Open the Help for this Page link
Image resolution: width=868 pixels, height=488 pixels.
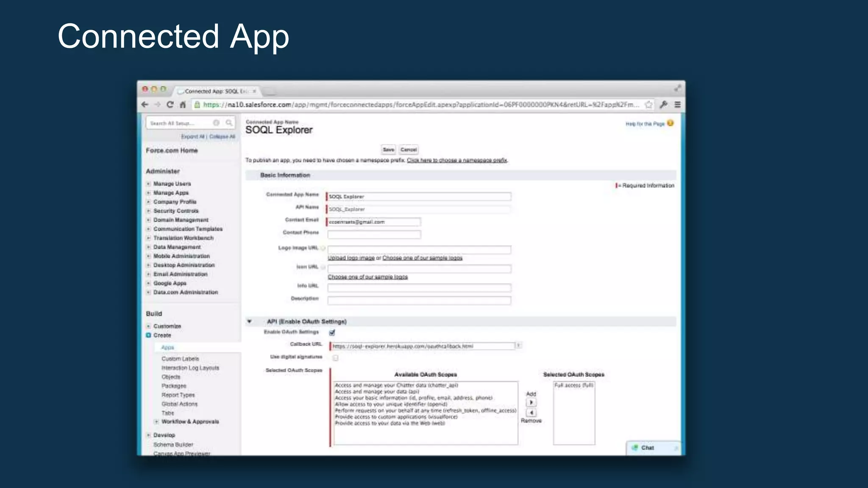pos(645,124)
